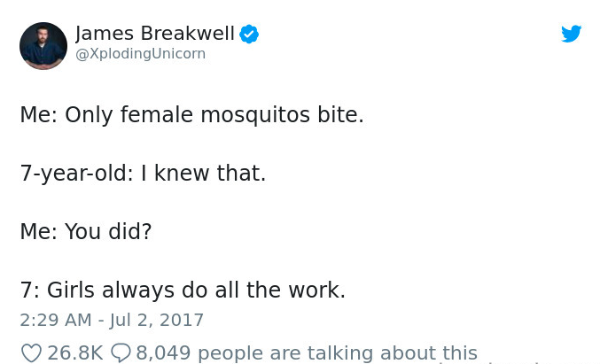Click the reply speech bubble icon
The image size is (600, 364).
(121, 352)
